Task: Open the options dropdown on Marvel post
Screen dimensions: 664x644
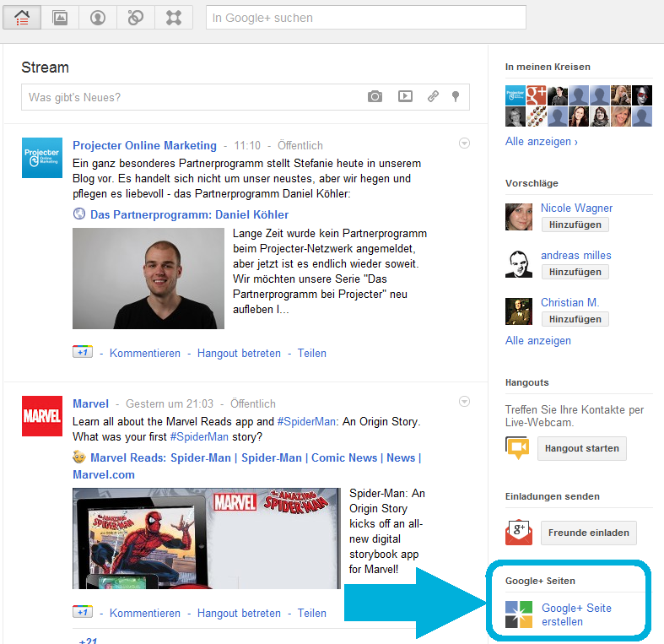Action: tap(465, 401)
